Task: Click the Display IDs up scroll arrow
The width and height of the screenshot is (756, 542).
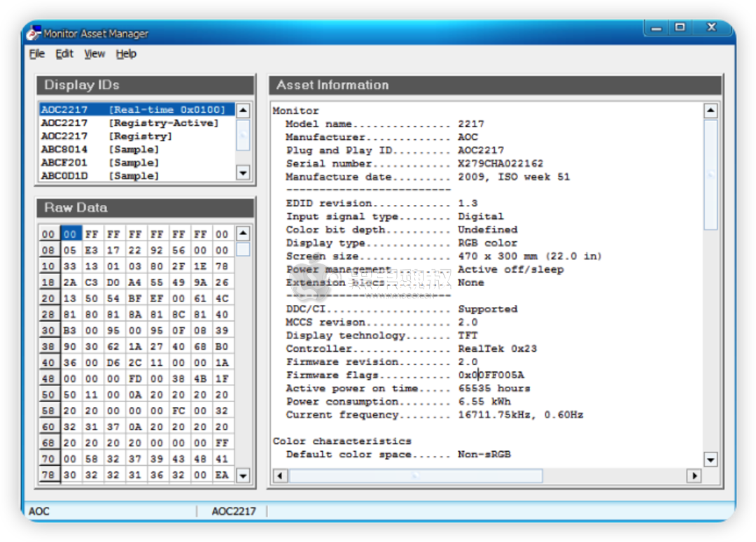Action: point(242,111)
